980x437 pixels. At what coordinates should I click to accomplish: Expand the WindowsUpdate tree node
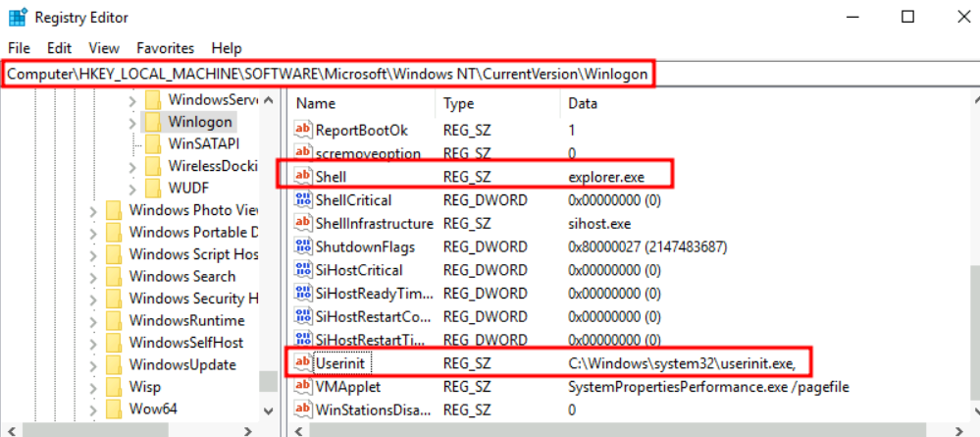pyautogui.click(x=93, y=365)
